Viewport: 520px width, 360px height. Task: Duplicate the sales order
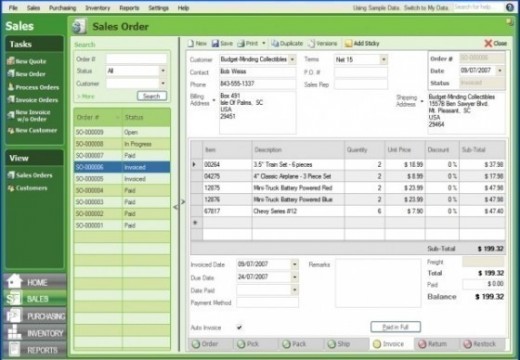(x=287, y=43)
